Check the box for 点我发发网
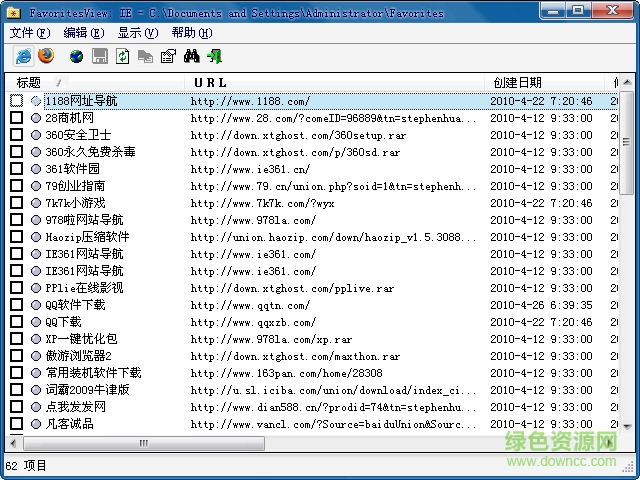The image size is (640, 480). point(16,407)
